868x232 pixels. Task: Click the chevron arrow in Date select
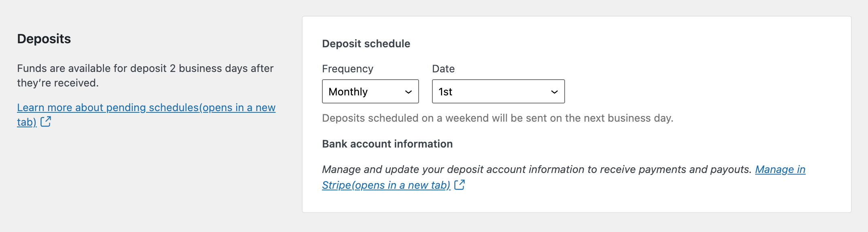(555, 92)
